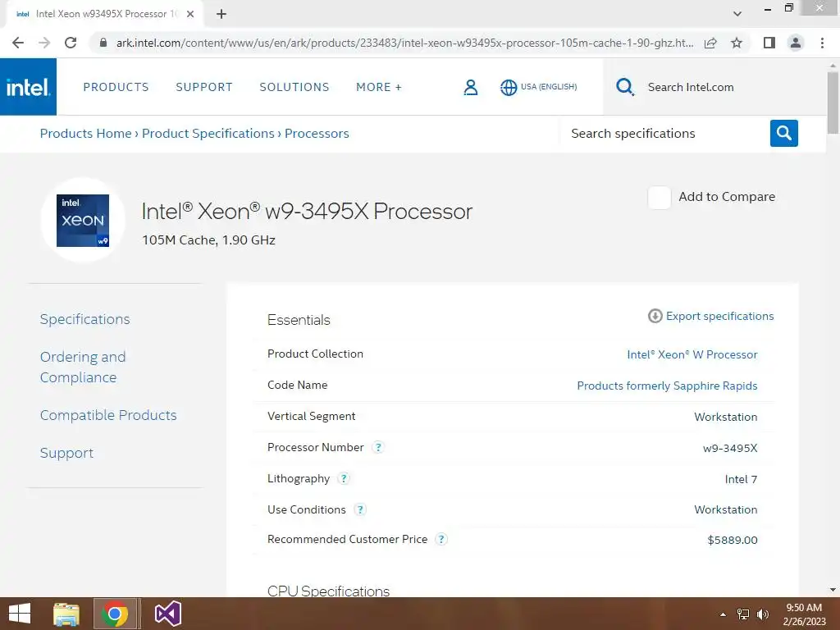Jump to Compatible Products section
Viewport: 840px width, 630px height.
108,415
